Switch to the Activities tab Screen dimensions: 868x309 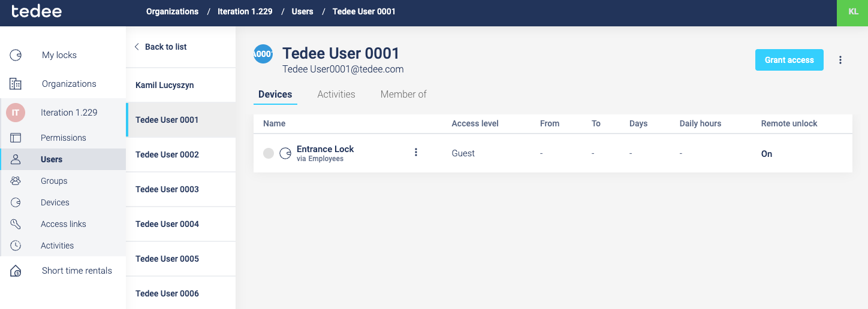[x=336, y=95]
